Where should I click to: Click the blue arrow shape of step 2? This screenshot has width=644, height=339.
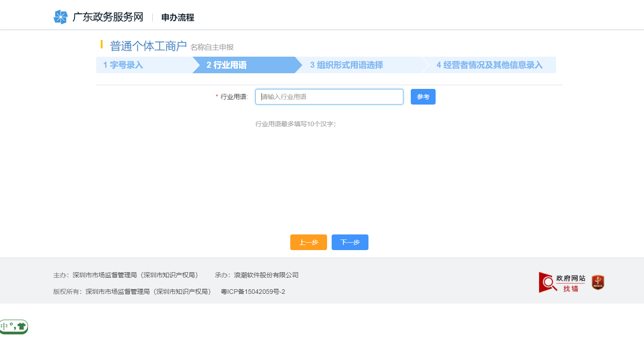248,65
